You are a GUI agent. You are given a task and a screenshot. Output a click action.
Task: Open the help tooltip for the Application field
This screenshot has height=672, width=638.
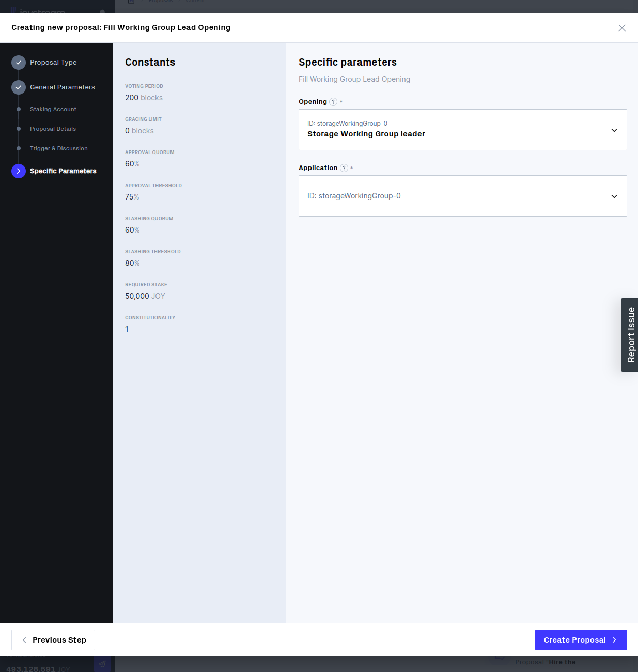coord(344,168)
